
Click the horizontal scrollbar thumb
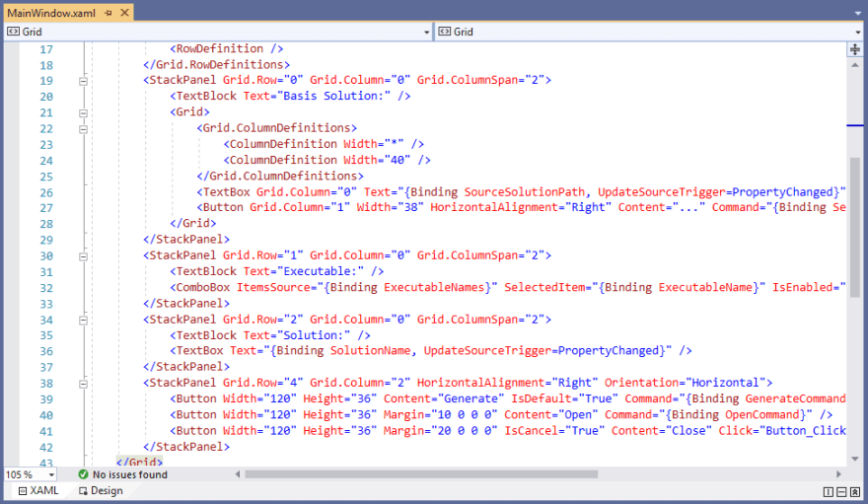tap(421, 474)
